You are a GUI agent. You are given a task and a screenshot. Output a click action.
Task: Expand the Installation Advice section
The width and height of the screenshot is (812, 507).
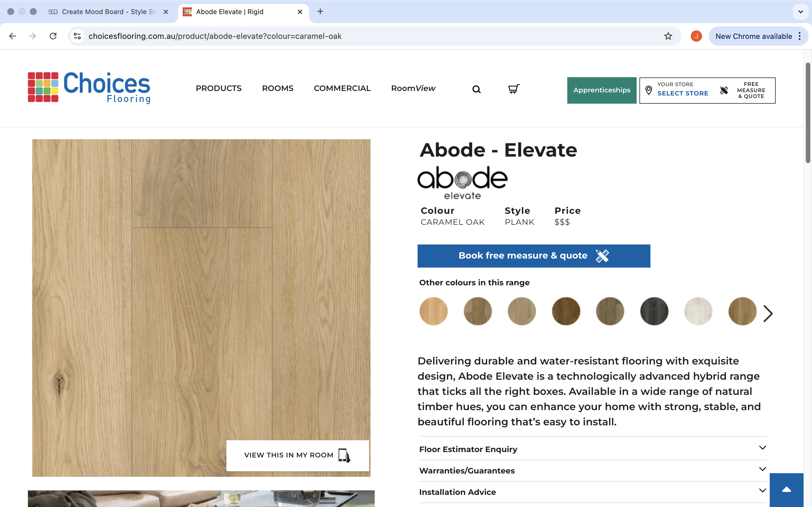pos(593,492)
